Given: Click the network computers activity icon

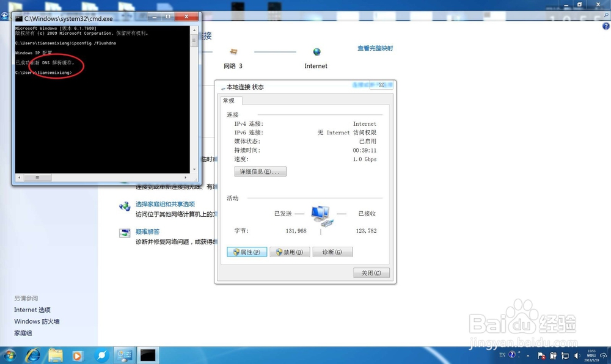Looking at the screenshot, I should pos(321,216).
